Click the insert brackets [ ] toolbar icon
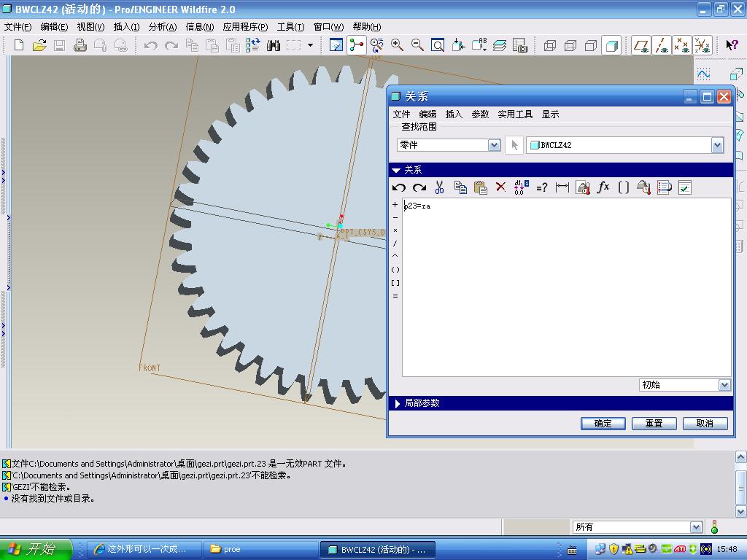The image size is (747, 560). point(624,187)
